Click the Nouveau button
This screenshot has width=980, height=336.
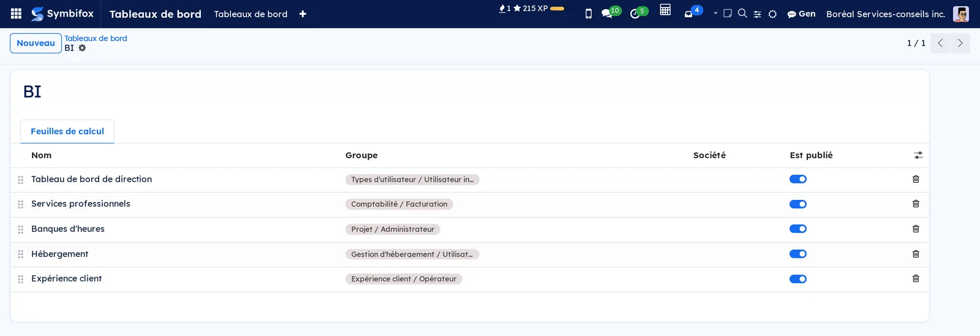(36, 43)
